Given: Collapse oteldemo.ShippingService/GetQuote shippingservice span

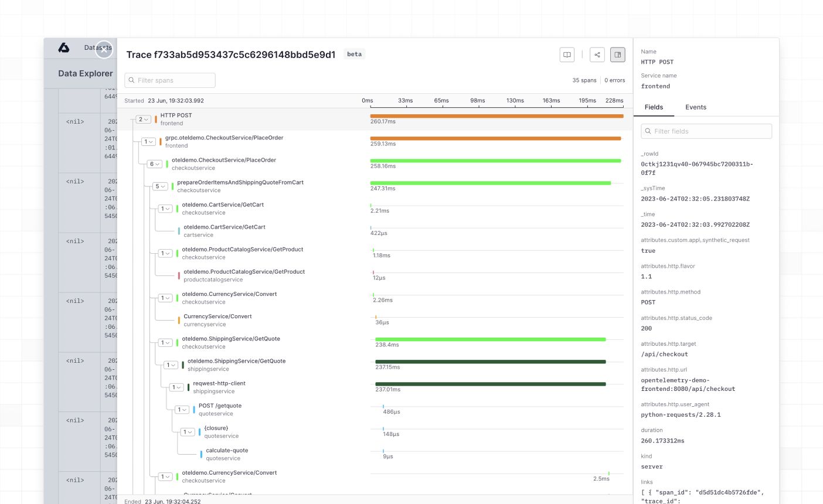Looking at the screenshot, I should coord(171,365).
